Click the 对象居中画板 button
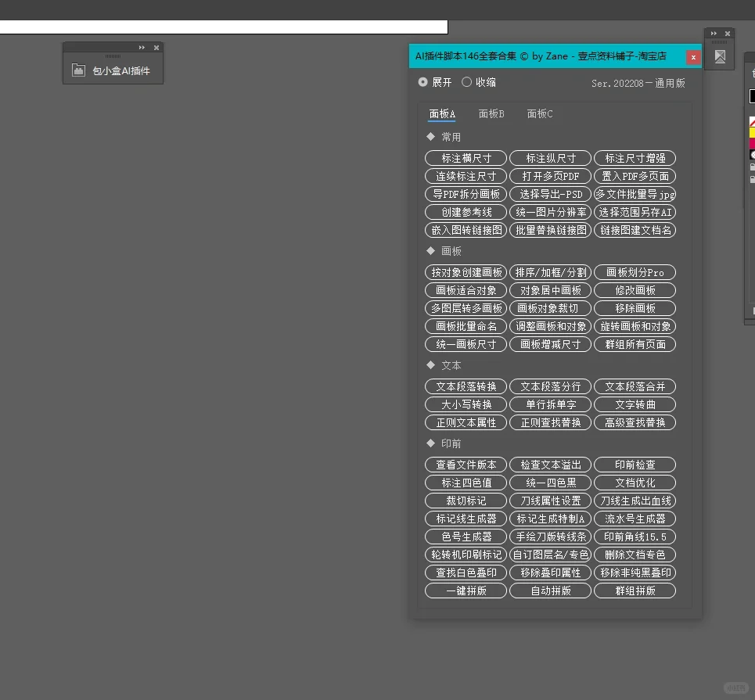The width and height of the screenshot is (755, 700). coord(550,290)
